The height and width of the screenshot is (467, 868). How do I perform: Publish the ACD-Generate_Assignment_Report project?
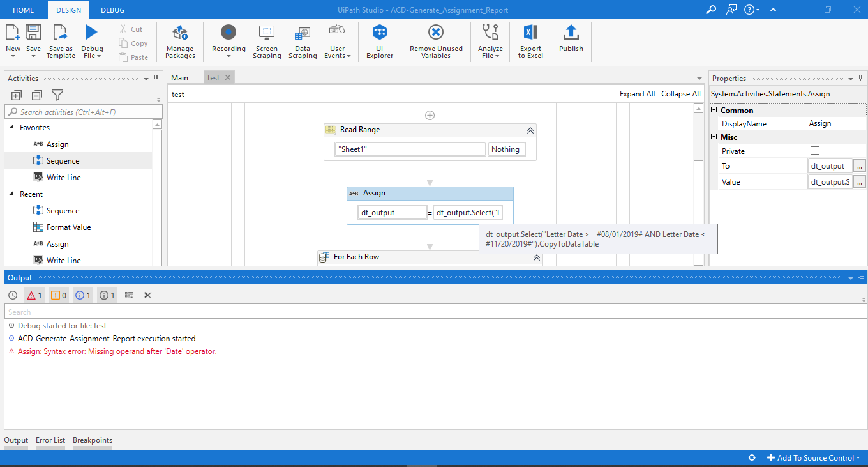[571, 42]
